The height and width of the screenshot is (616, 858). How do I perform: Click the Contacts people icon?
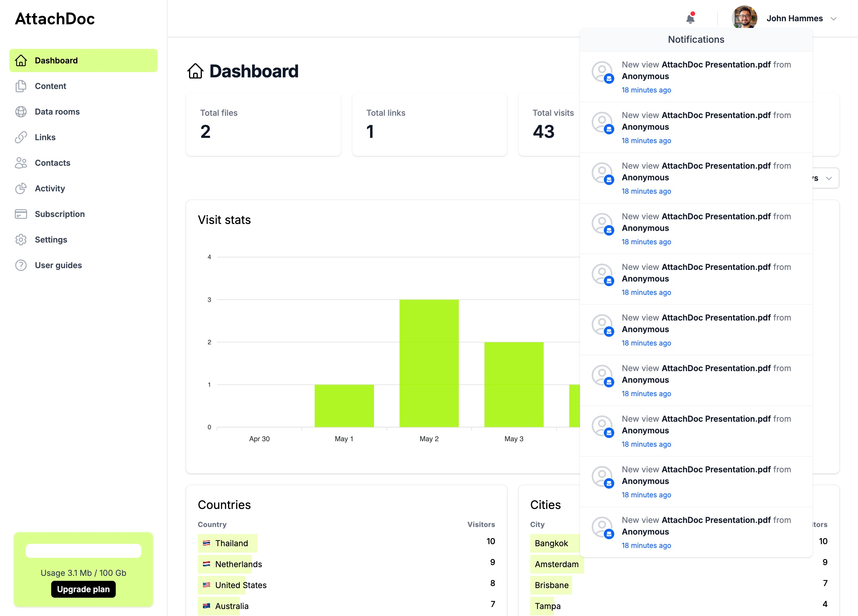[21, 163]
